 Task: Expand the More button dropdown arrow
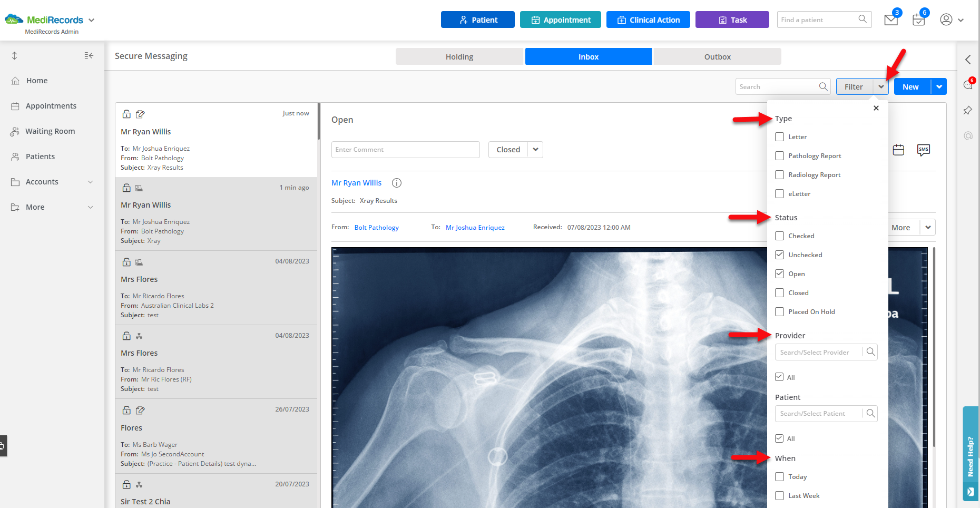pos(928,227)
